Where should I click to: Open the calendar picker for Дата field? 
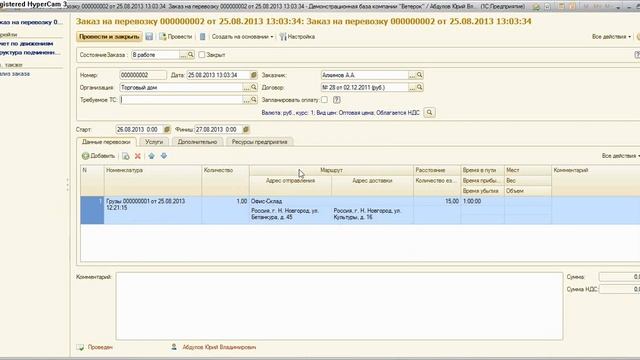click(x=253, y=75)
